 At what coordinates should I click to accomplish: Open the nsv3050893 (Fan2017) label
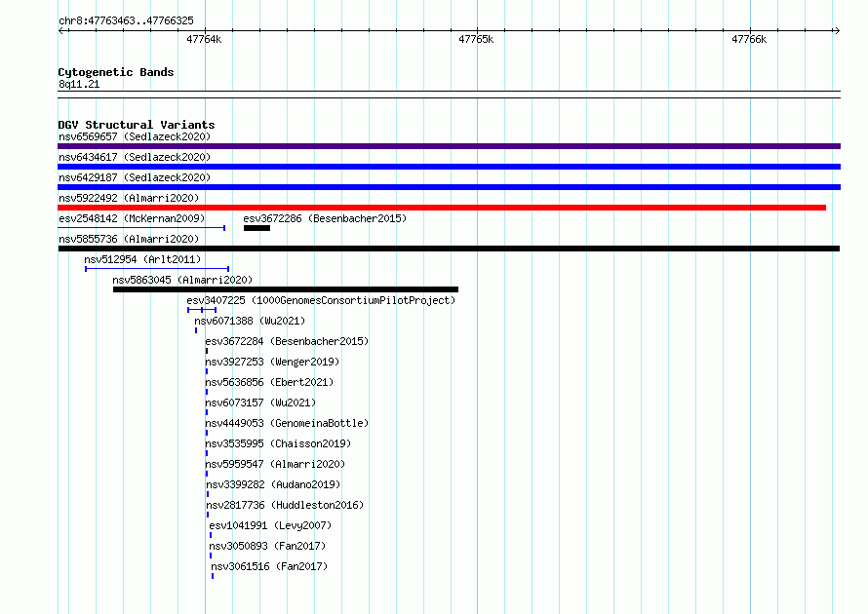point(267,546)
